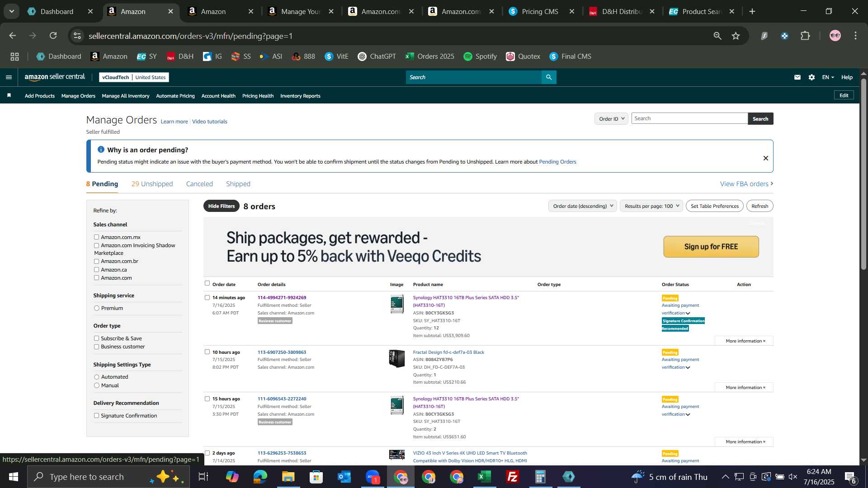Open FileZilla from the taskbar
868x488 pixels.
click(512, 477)
